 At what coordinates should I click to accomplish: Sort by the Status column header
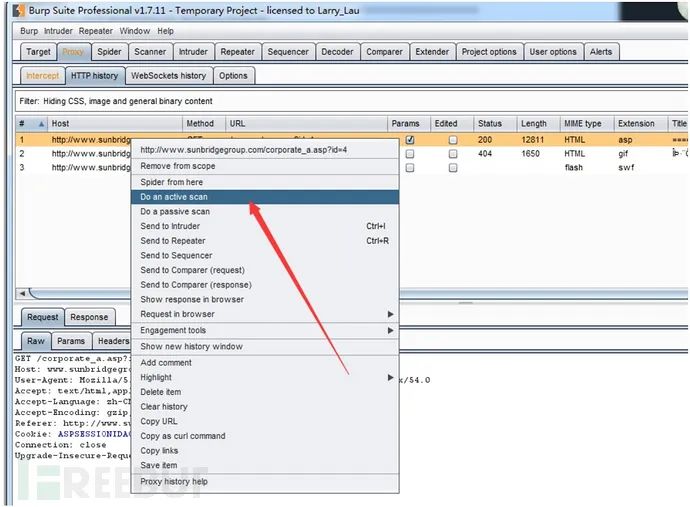point(495,124)
